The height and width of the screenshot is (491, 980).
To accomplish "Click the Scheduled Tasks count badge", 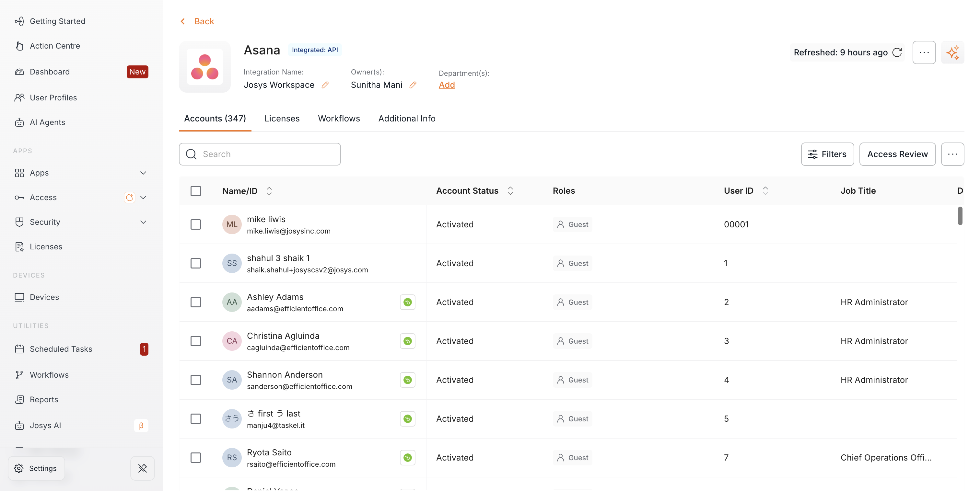I will click(x=144, y=349).
